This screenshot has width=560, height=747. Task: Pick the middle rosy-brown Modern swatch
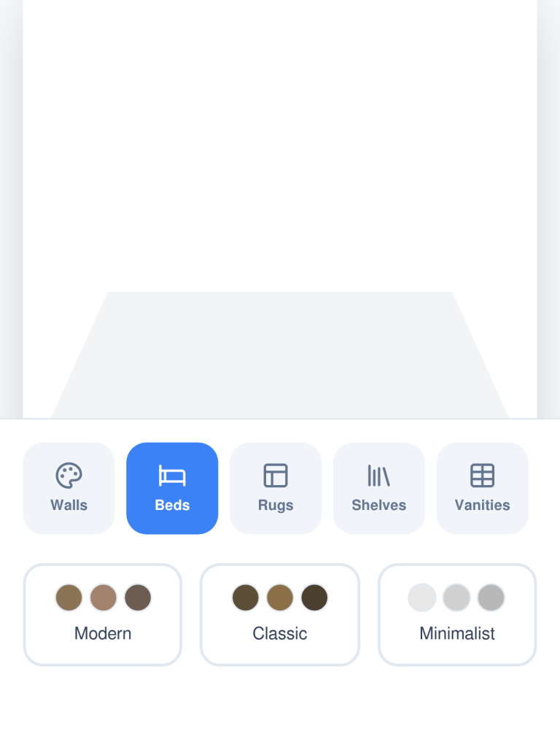tap(104, 597)
